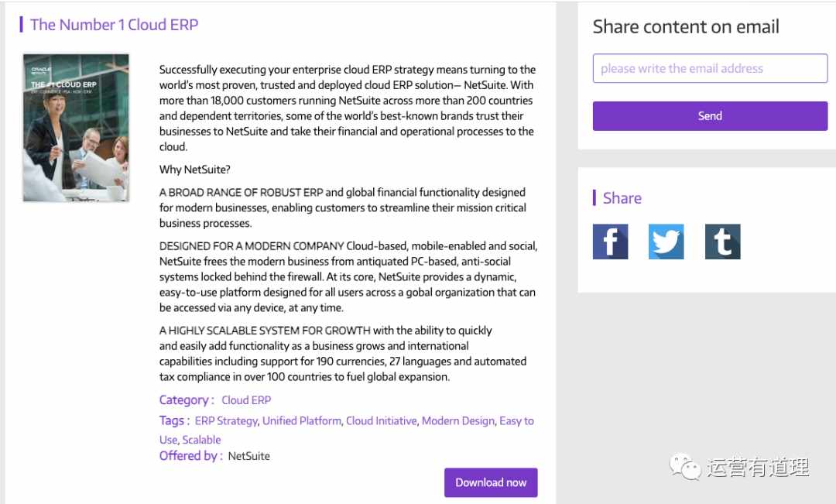Click The Number 1 Cloud ERP heading
The width and height of the screenshot is (836, 504).
114,25
